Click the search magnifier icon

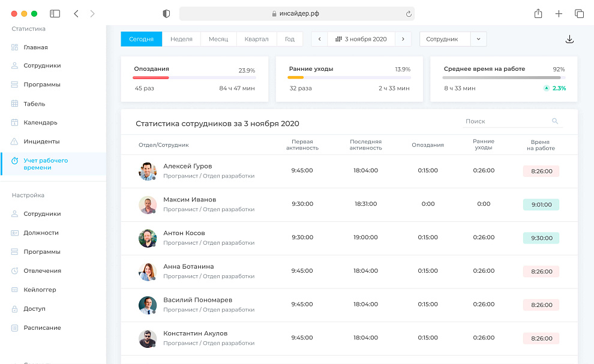pos(554,121)
